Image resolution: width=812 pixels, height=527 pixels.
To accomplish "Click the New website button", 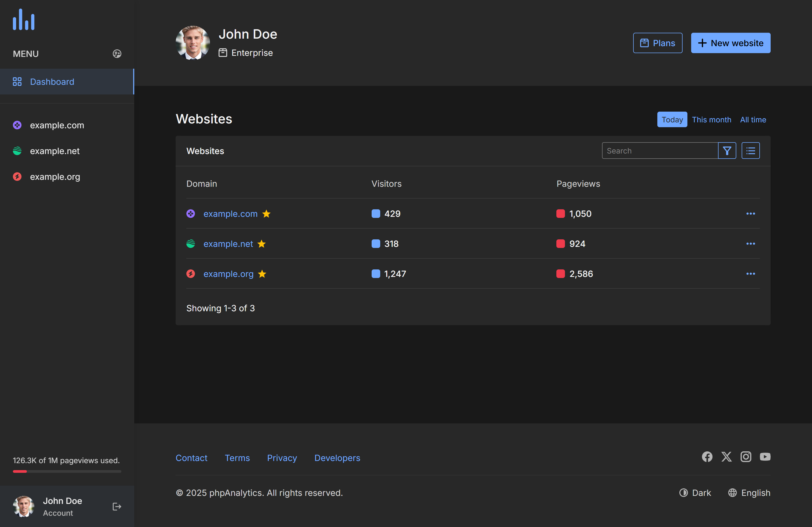I will tap(730, 43).
